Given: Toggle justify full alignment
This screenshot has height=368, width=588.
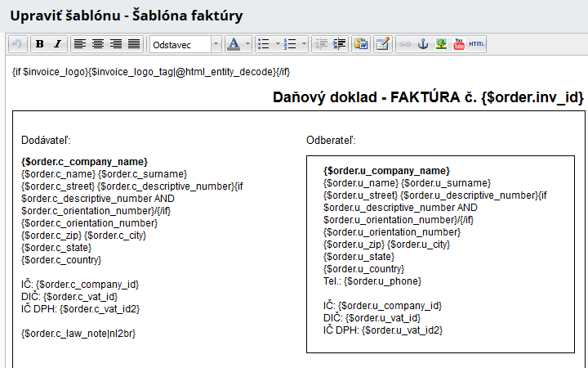Looking at the screenshot, I should click(x=134, y=43).
